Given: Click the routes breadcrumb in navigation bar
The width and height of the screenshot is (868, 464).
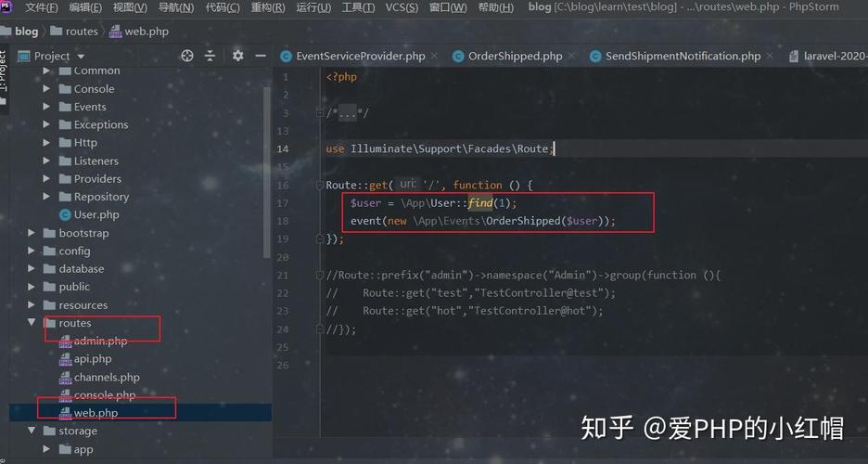Looking at the screenshot, I should pyautogui.click(x=74, y=32).
